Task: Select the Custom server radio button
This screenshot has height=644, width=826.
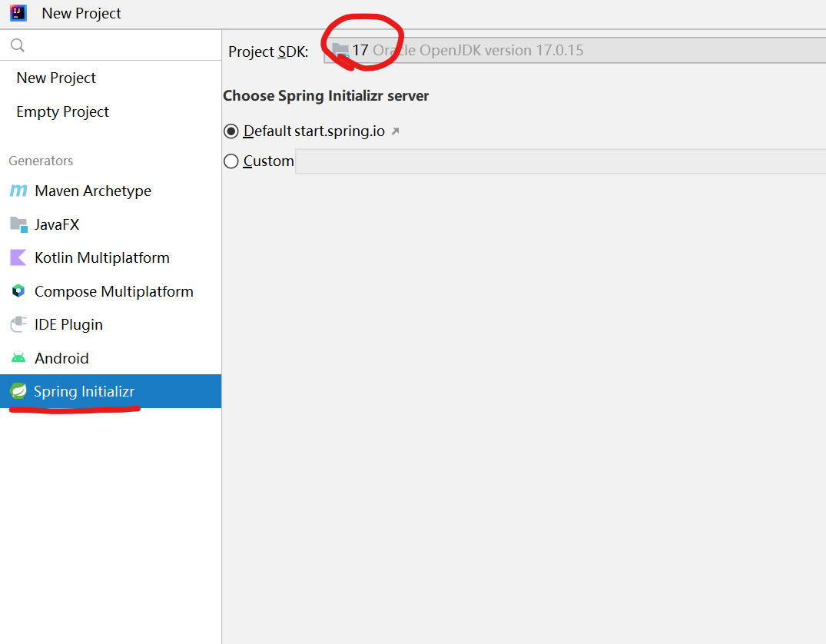Action: pyautogui.click(x=231, y=161)
